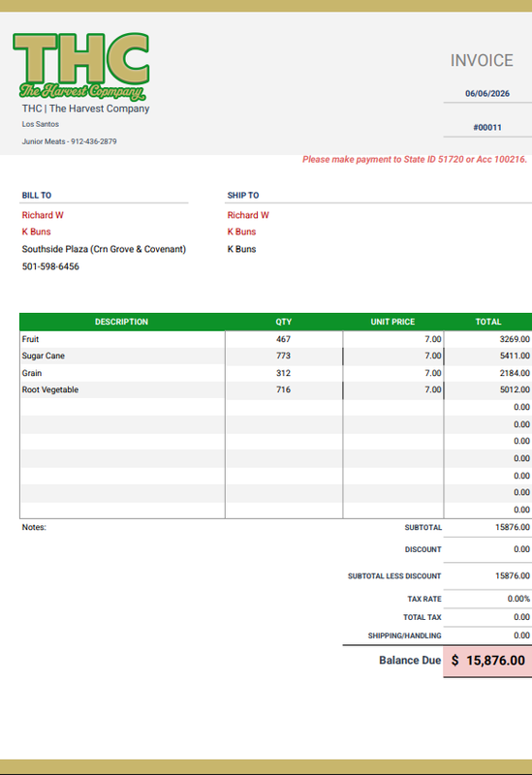Click Sugar Cane total 5411.00
Viewport: 532px width, 775px height.
tap(515, 356)
